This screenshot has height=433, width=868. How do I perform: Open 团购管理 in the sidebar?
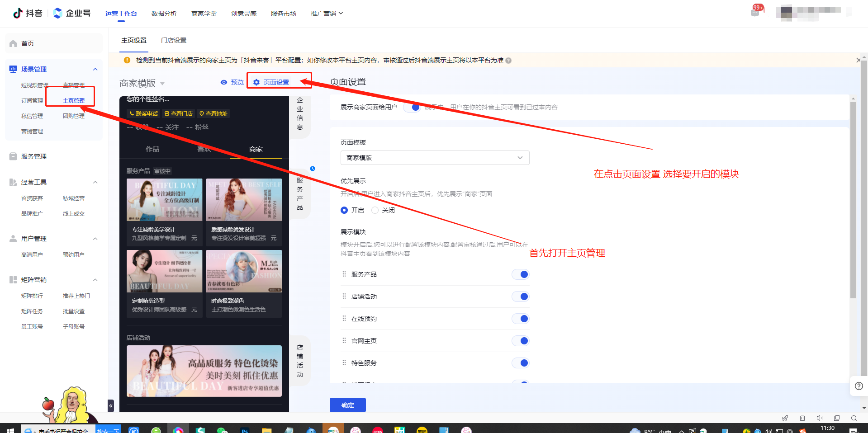[74, 116]
